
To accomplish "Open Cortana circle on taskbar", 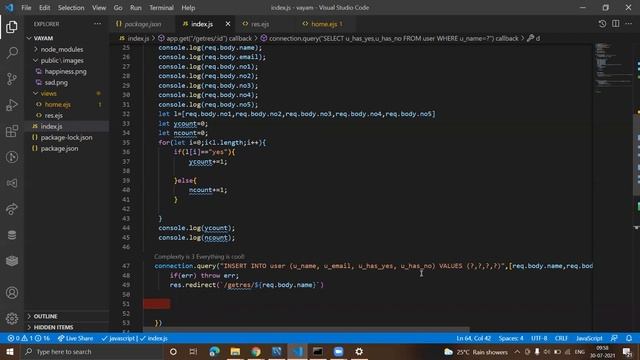I will click(173, 352).
